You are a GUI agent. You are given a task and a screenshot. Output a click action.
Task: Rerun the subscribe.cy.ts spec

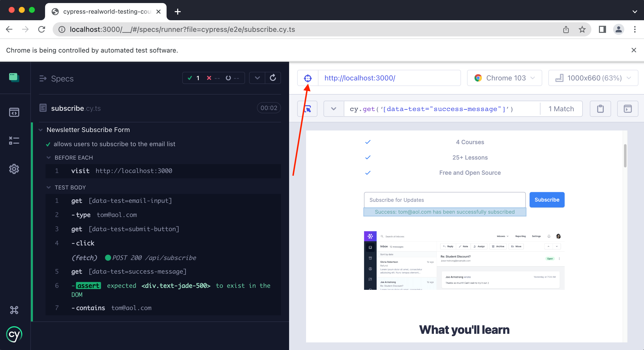tap(273, 78)
